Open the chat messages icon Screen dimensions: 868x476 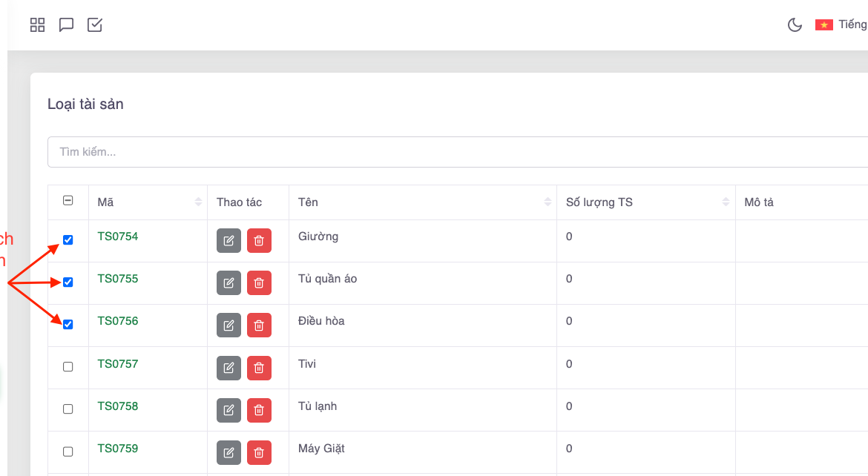66,25
